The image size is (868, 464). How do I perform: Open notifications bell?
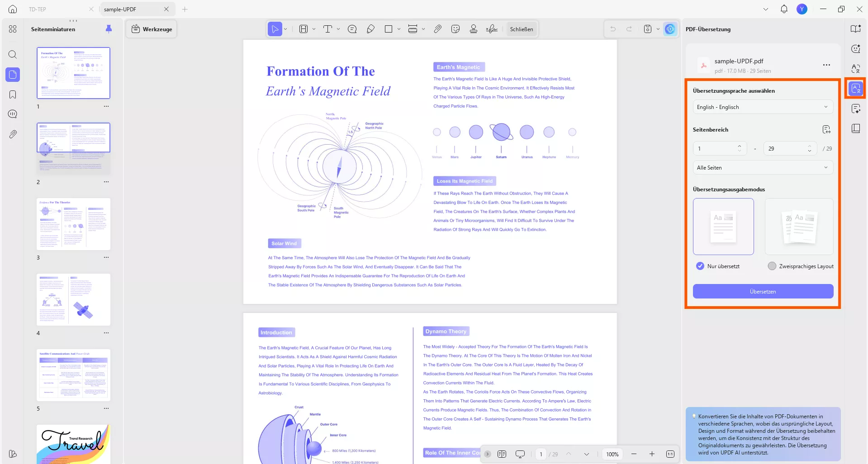784,9
